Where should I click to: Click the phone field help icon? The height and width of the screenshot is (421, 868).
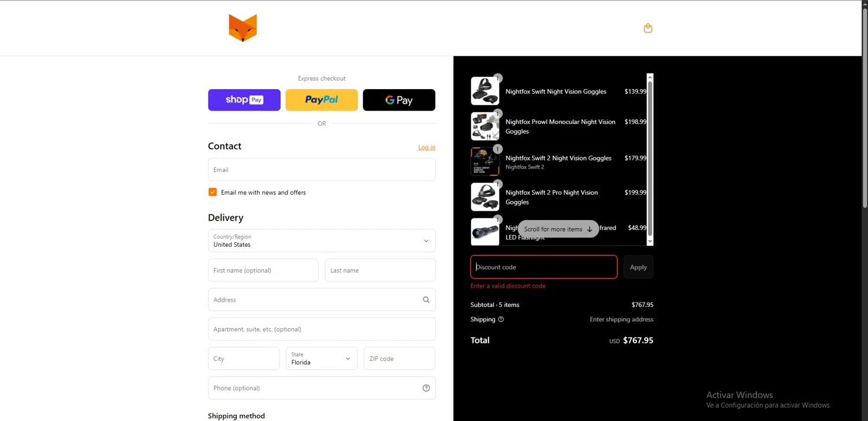[426, 388]
